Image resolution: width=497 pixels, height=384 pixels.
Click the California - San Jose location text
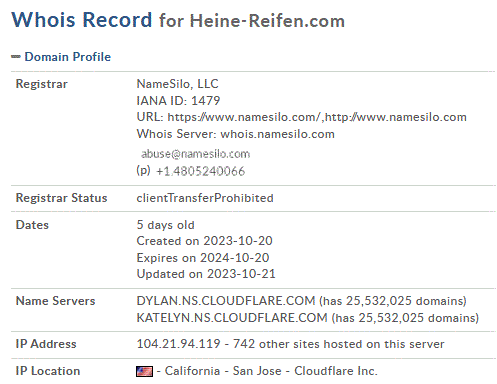tap(223, 371)
